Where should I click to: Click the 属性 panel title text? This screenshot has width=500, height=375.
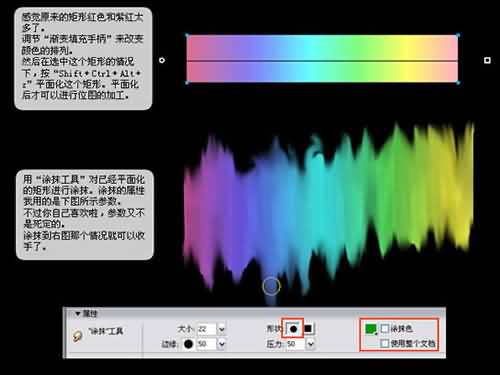tap(90, 314)
